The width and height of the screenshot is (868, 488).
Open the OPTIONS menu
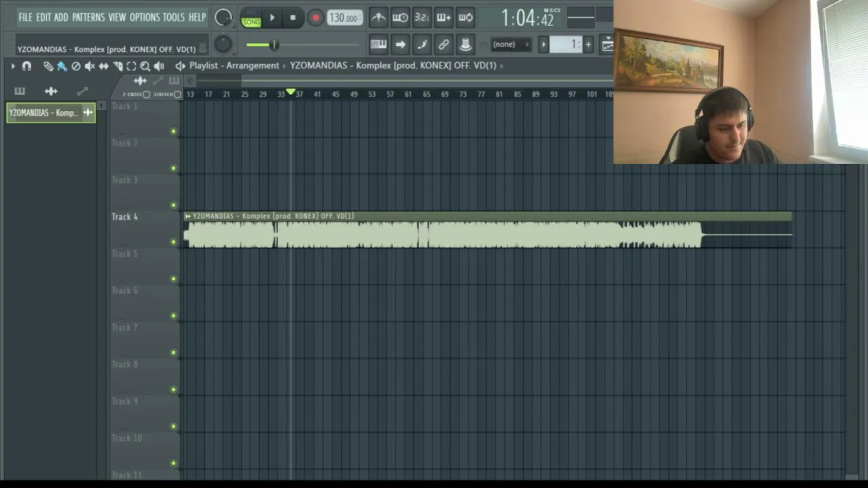[144, 17]
